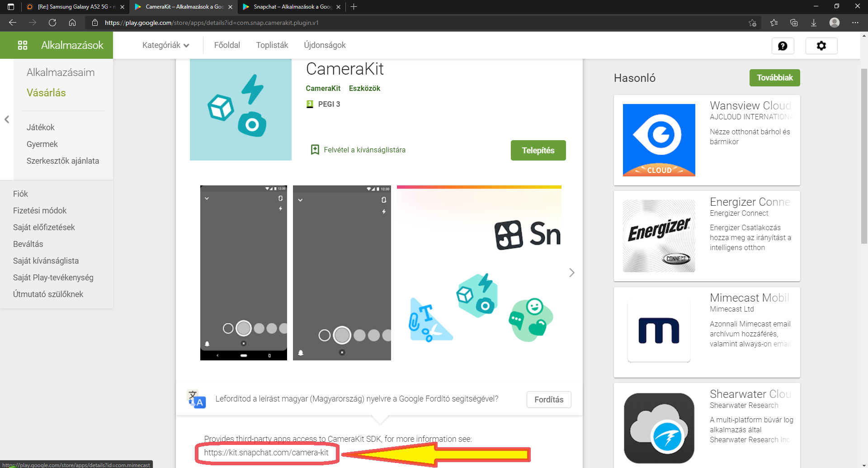Open Saját kívánságlista link
The width and height of the screenshot is (868, 468).
coord(46,260)
